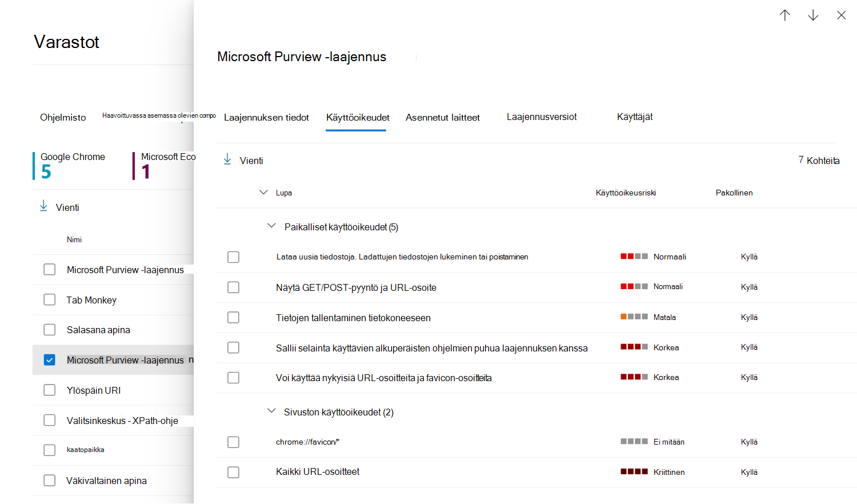This screenshot has width=857, height=504.
Task: Check the chrome://favicon/* site permission
Action: click(x=233, y=442)
